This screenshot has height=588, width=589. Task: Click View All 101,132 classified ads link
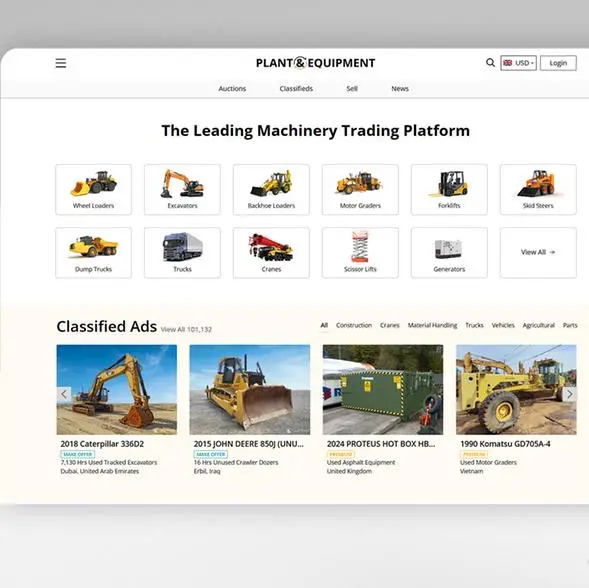(186, 330)
